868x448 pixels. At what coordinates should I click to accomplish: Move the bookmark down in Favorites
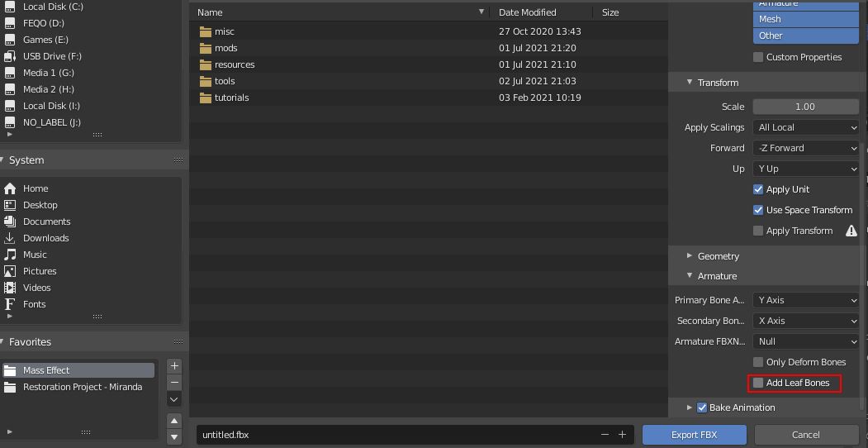pos(174,436)
